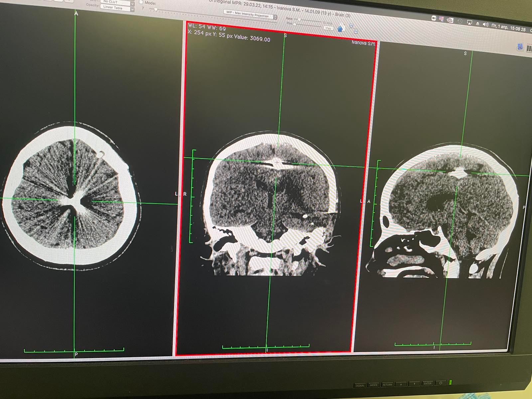Click the blue house reset icon
Image resolution: width=532 pixels, height=399 pixels.
point(340,29)
